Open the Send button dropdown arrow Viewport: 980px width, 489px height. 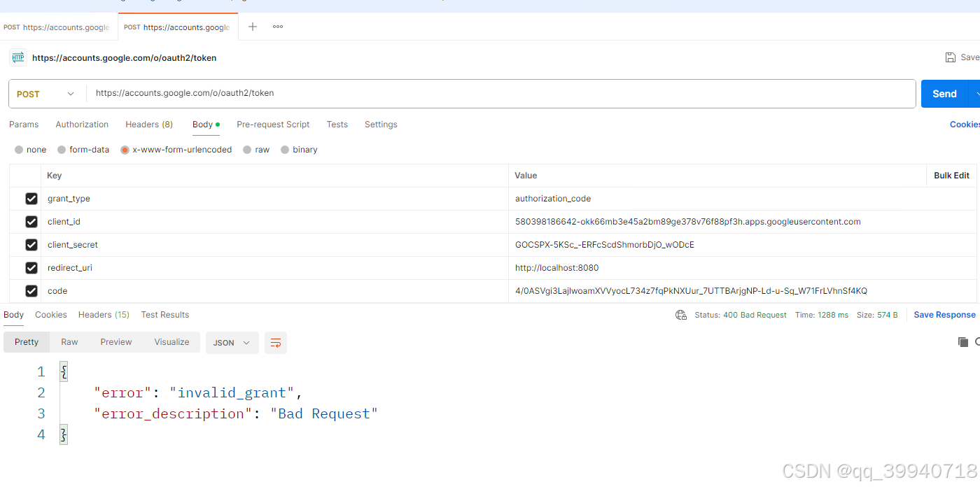[x=974, y=94]
